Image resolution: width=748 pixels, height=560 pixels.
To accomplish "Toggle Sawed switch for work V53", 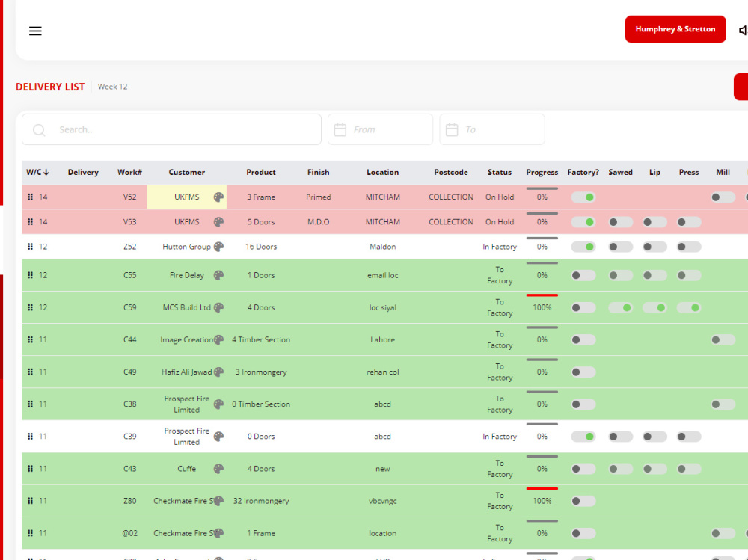I will pyautogui.click(x=620, y=222).
